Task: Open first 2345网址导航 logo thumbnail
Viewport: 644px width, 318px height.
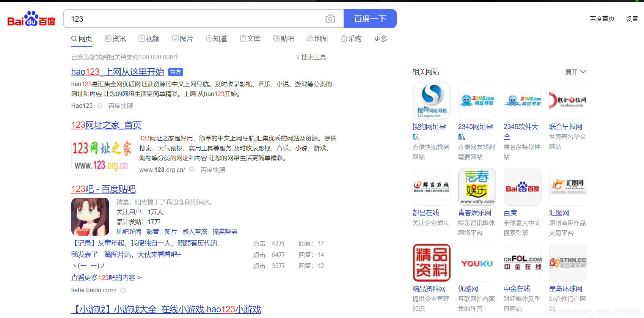Action: pos(477,101)
